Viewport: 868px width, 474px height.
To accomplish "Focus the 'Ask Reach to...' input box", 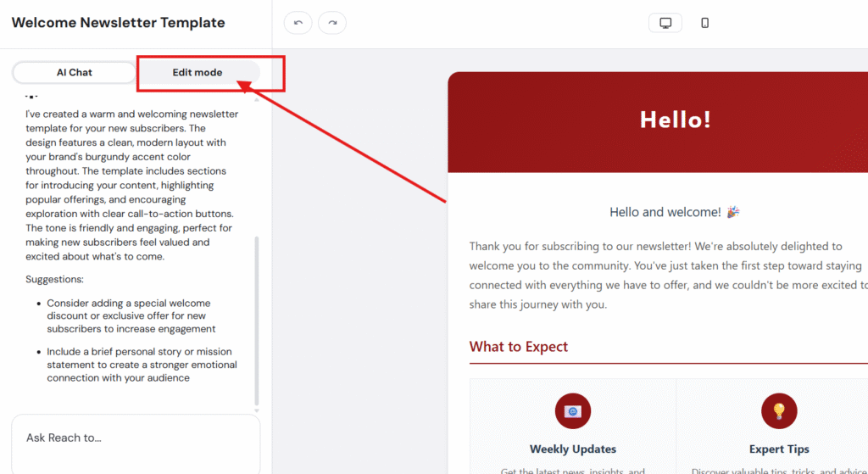I will click(136, 438).
